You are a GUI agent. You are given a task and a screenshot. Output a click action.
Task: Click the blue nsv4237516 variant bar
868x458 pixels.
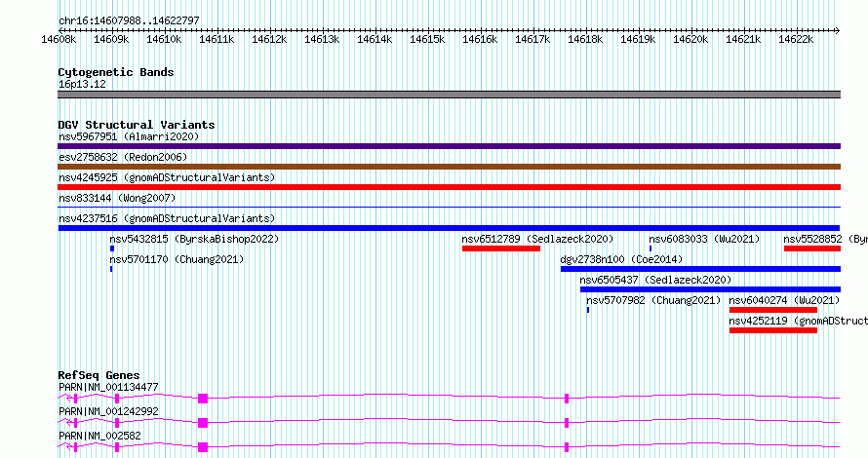(x=449, y=228)
